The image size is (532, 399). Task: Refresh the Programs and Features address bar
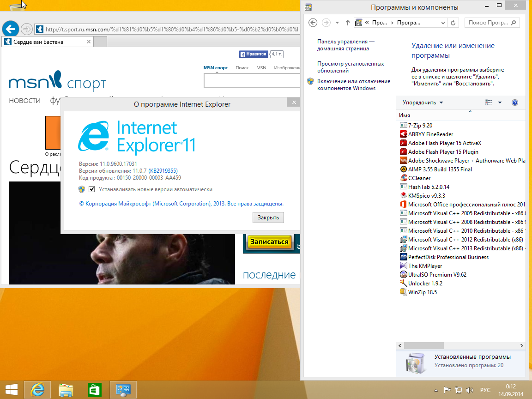coord(453,23)
